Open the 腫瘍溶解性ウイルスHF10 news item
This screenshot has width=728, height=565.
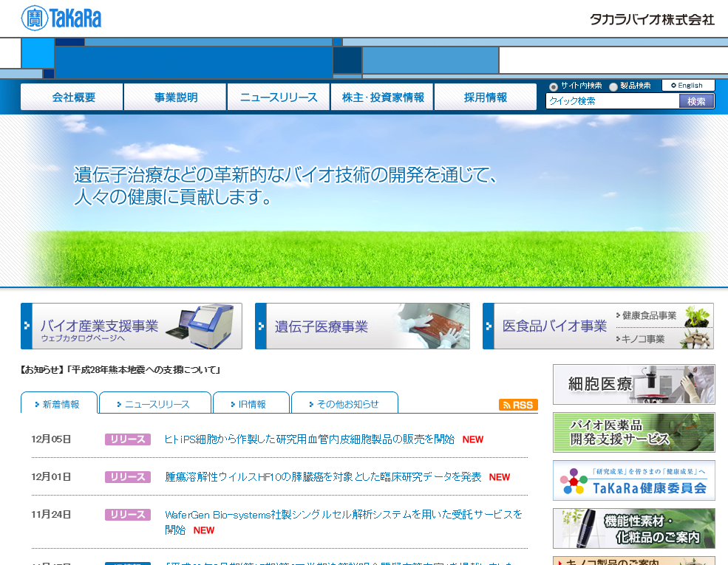click(x=323, y=477)
